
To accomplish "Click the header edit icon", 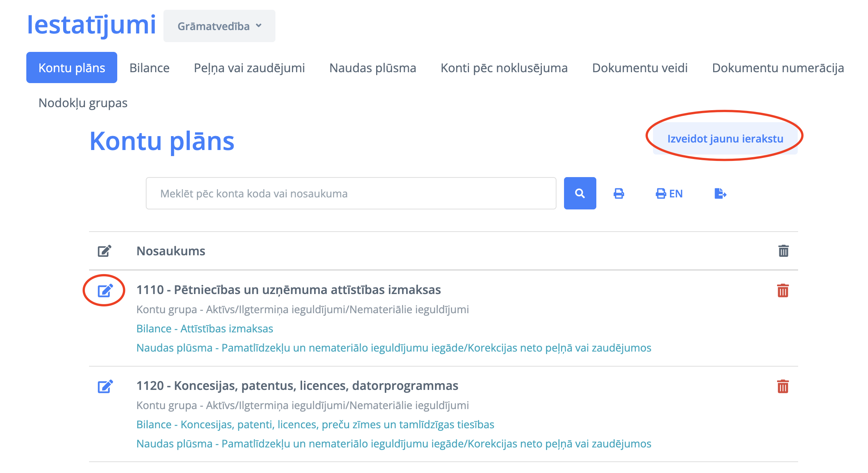I will pos(104,251).
